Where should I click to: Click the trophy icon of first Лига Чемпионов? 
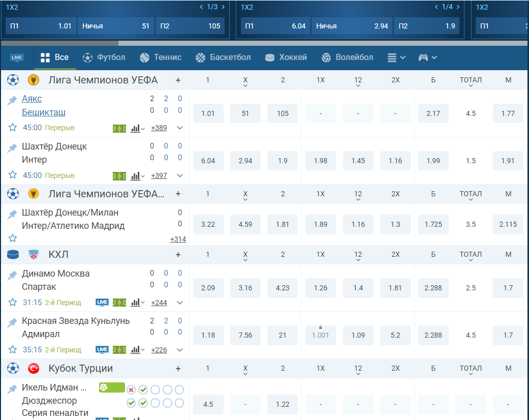[34, 80]
